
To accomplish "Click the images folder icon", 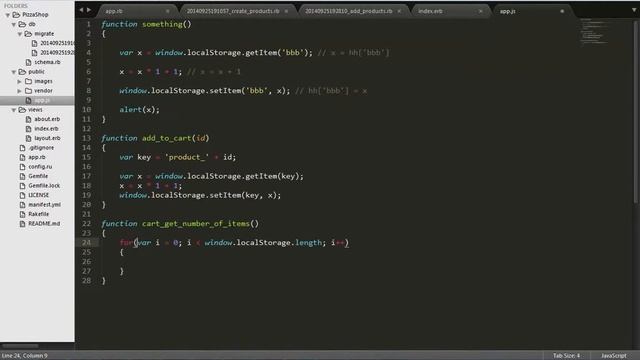I will pyautogui.click(x=29, y=81).
